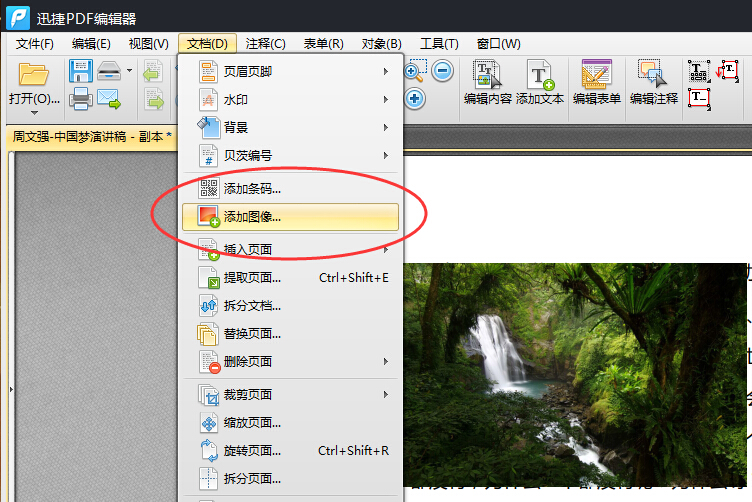Click the 迅捷PDF编辑器 app logo
This screenshot has height=502, width=752.
[18, 18]
